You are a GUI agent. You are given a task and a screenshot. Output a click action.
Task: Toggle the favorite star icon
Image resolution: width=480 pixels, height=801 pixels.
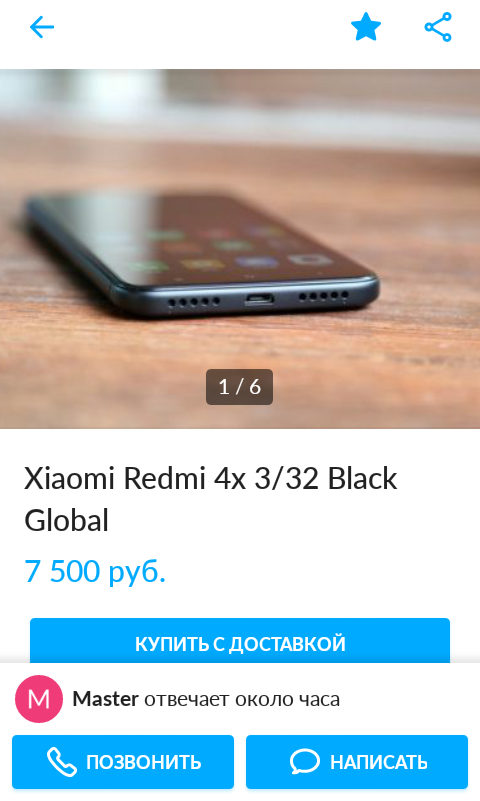tap(366, 27)
